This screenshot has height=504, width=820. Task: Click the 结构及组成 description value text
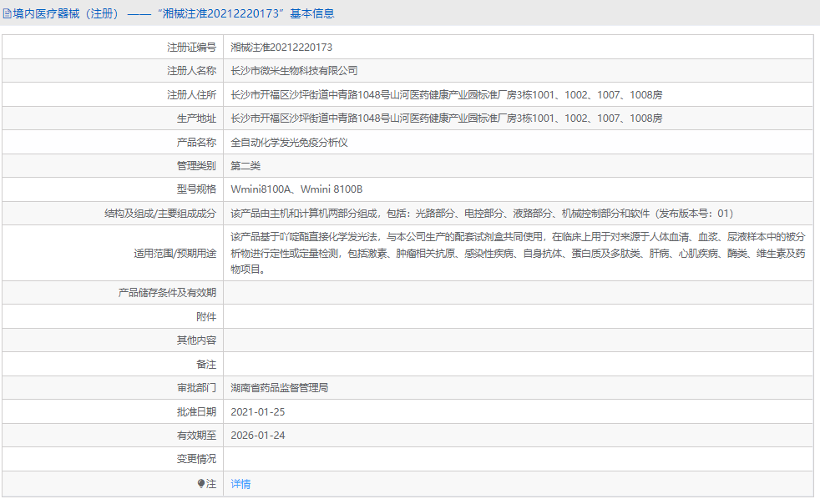pyautogui.click(x=482, y=214)
